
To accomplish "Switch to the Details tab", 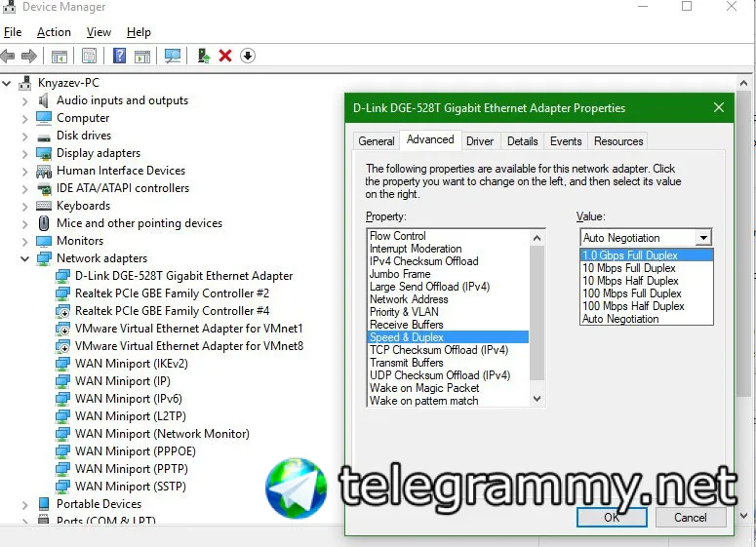I will point(523,141).
